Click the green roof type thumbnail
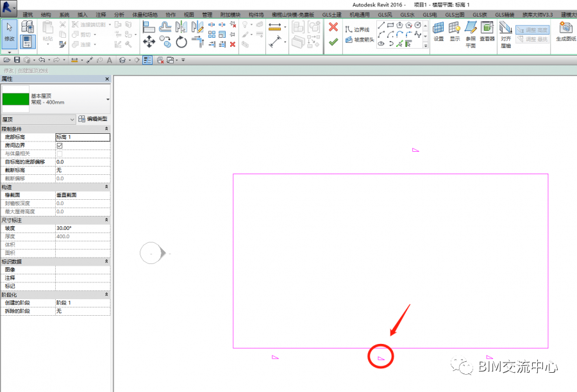Viewport: 577px width, 392px height. tap(15, 99)
